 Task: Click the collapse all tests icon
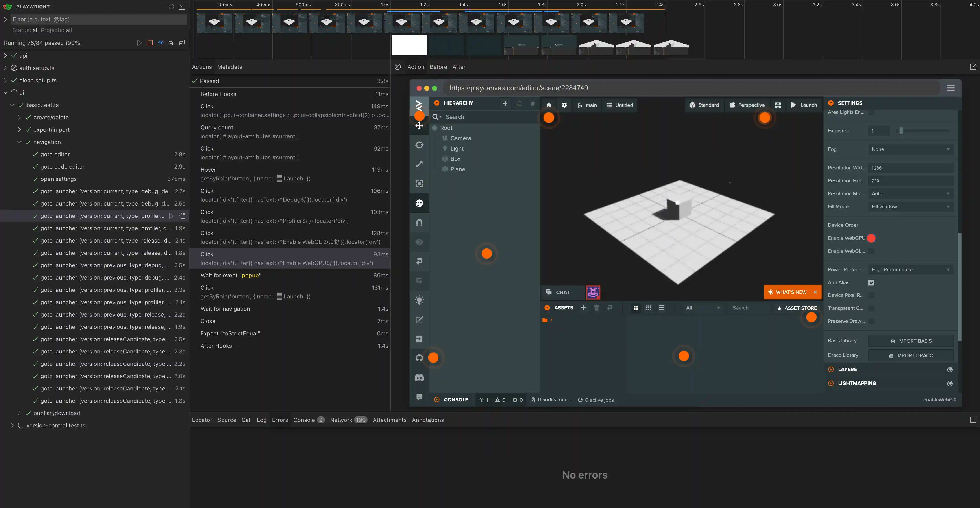171,43
